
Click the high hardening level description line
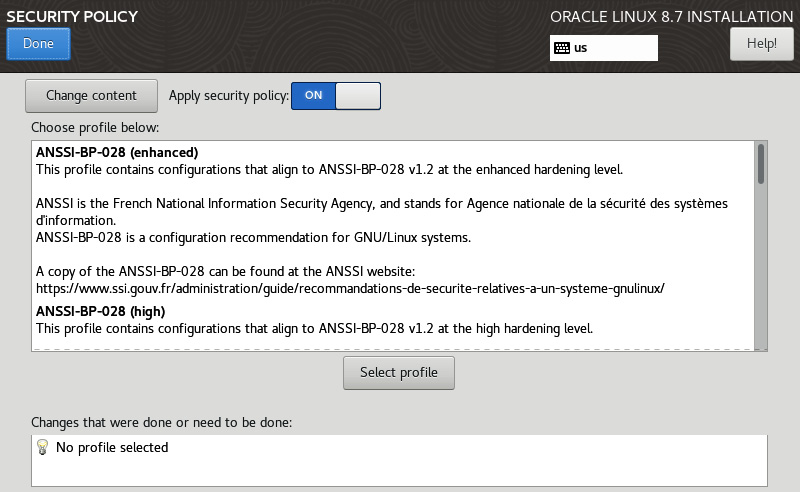click(x=314, y=328)
